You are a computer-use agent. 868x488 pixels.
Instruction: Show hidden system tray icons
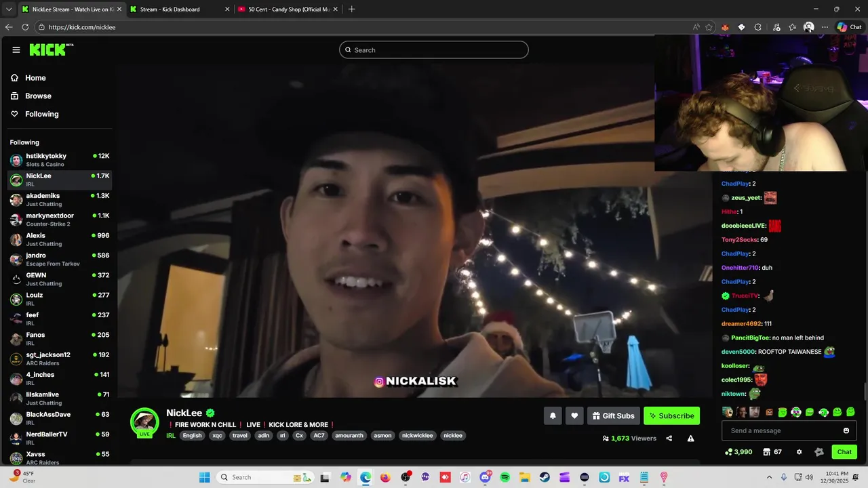click(769, 477)
